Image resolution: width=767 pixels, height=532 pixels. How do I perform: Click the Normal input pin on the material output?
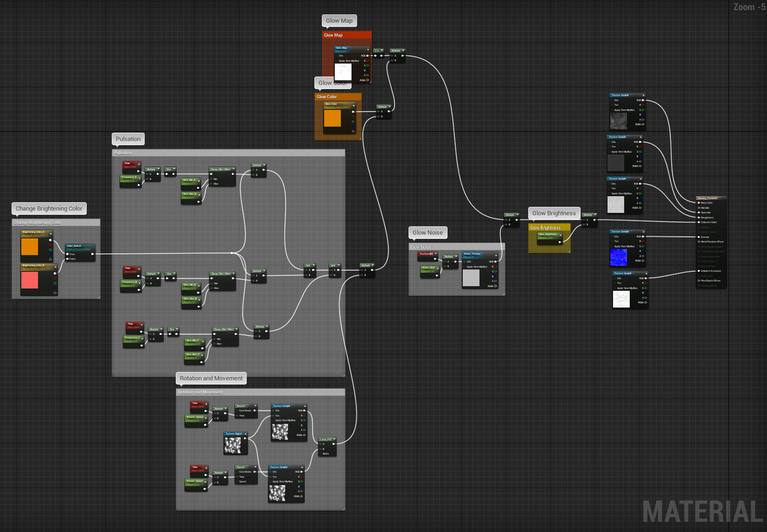[698, 237]
